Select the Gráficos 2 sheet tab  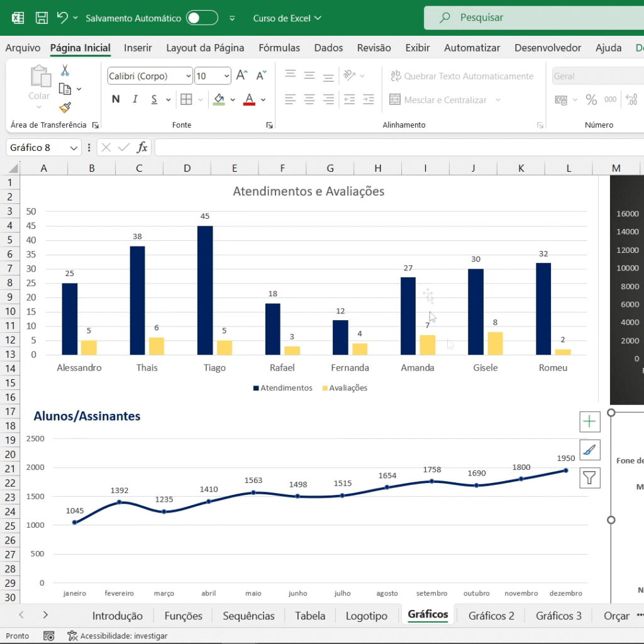point(491,616)
